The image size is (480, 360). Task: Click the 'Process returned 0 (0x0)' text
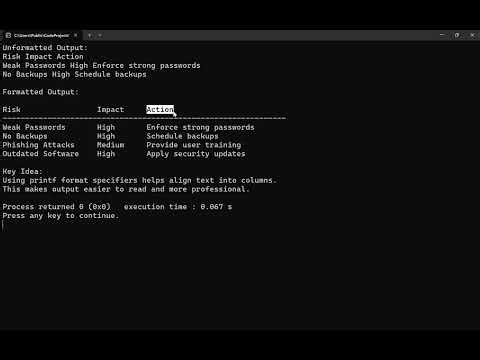tap(56, 207)
